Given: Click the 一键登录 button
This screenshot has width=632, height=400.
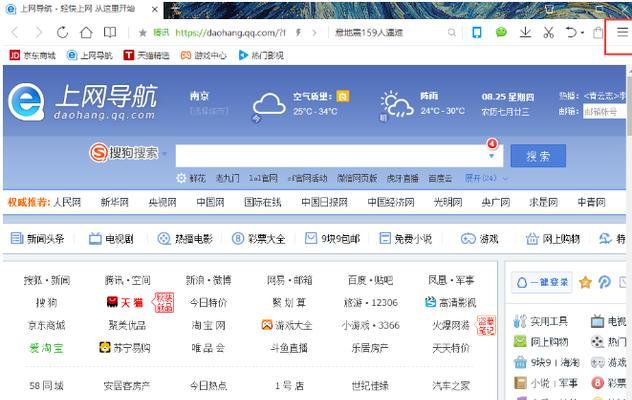Looking at the screenshot, I should coord(542,282).
